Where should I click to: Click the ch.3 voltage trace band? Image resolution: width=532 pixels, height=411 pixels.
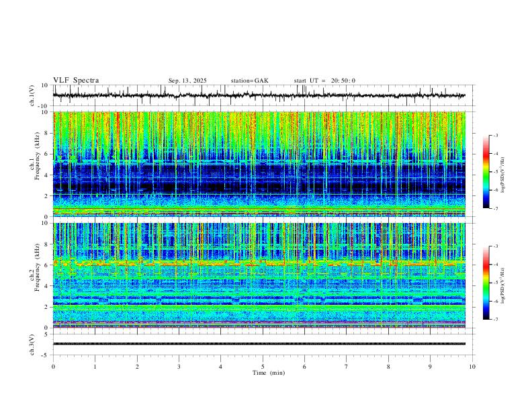tap(259, 344)
